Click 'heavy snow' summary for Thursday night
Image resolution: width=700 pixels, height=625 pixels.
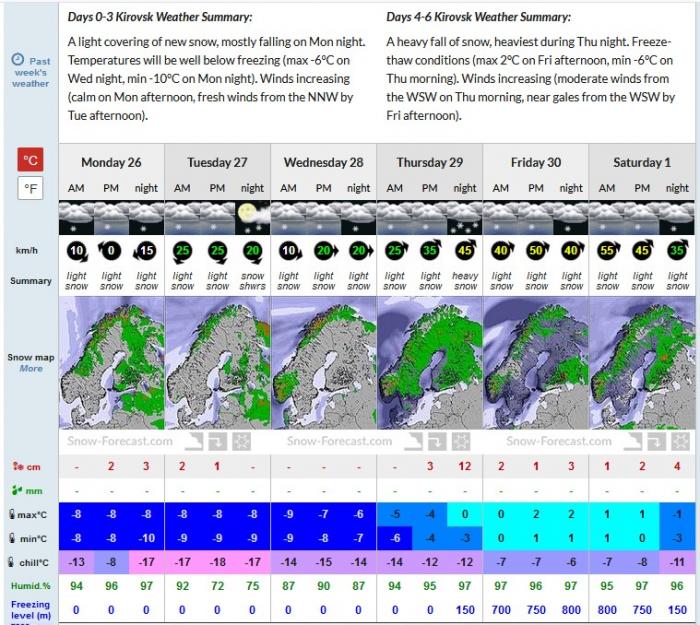pos(465,281)
